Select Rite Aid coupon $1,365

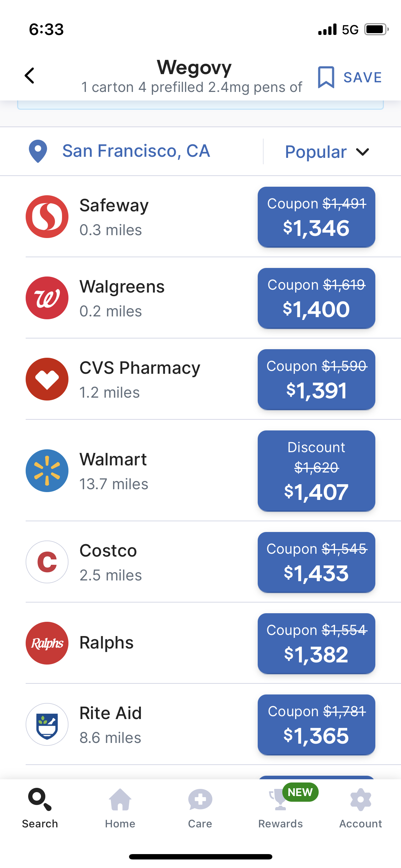pos(316,724)
